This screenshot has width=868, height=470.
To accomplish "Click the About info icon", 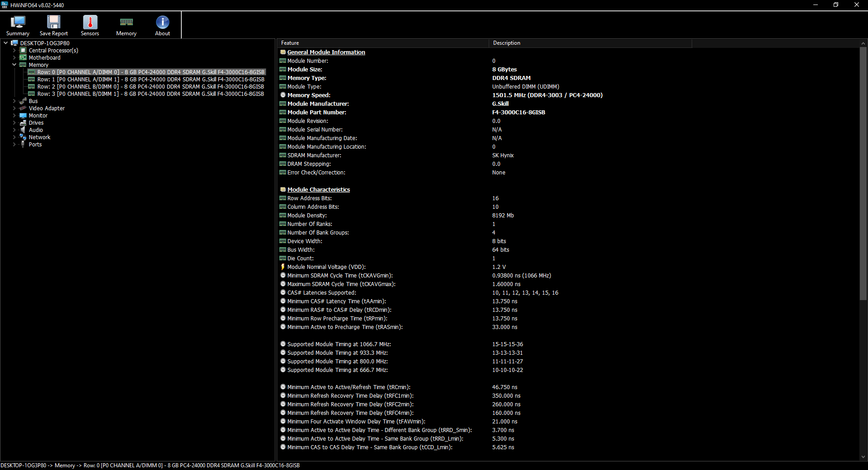I will [162, 22].
